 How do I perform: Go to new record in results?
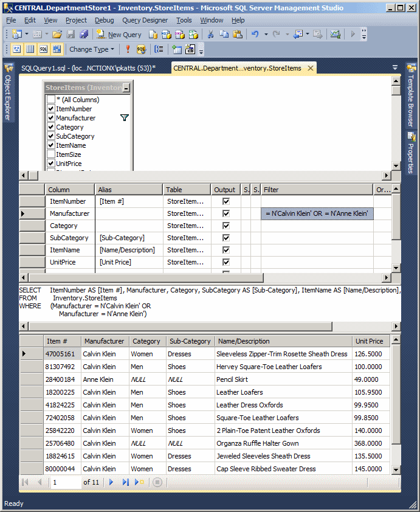(140, 482)
